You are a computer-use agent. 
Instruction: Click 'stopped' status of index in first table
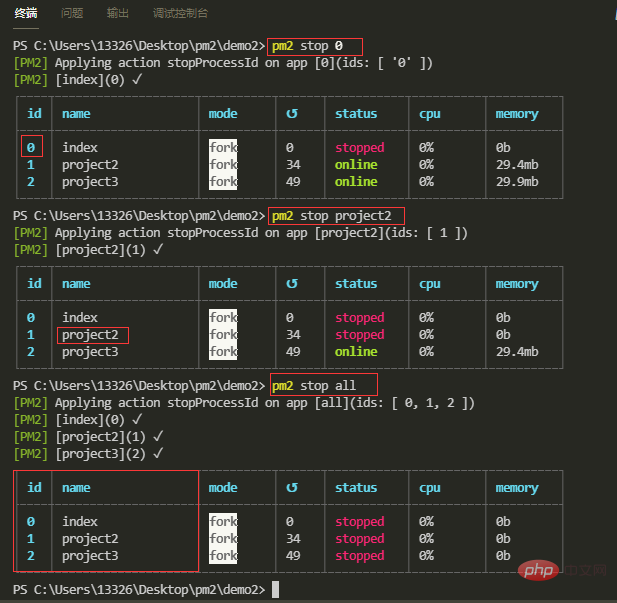[360, 148]
